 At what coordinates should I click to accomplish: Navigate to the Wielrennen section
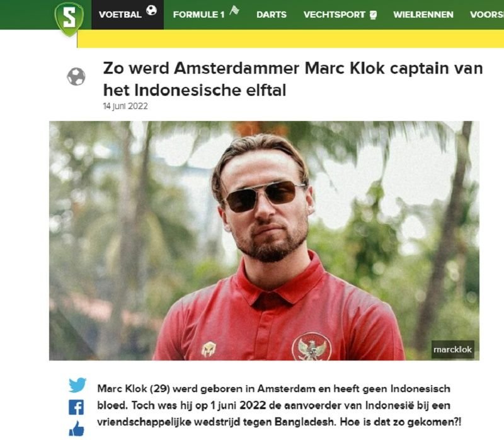click(x=423, y=14)
